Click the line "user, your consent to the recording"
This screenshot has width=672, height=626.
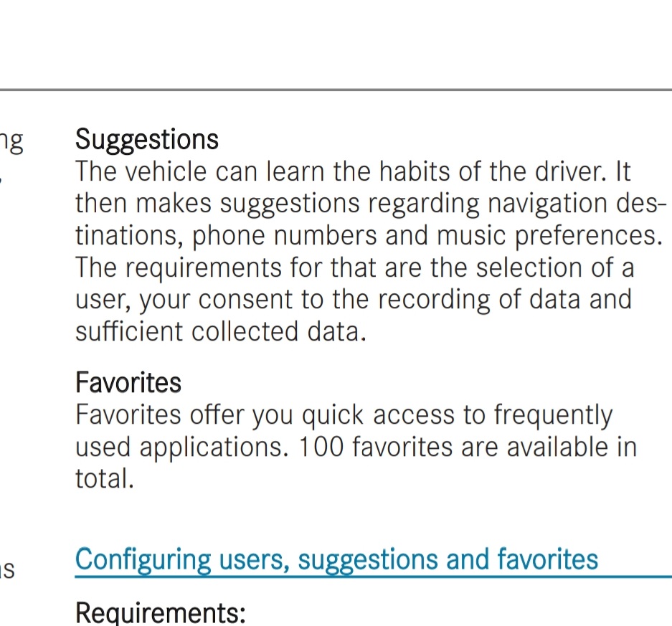pyautogui.click(x=354, y=300)
